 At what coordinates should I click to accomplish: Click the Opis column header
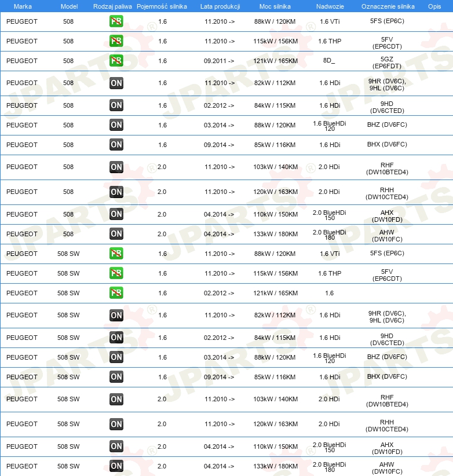pyautogui.click(x=434, y=6)
